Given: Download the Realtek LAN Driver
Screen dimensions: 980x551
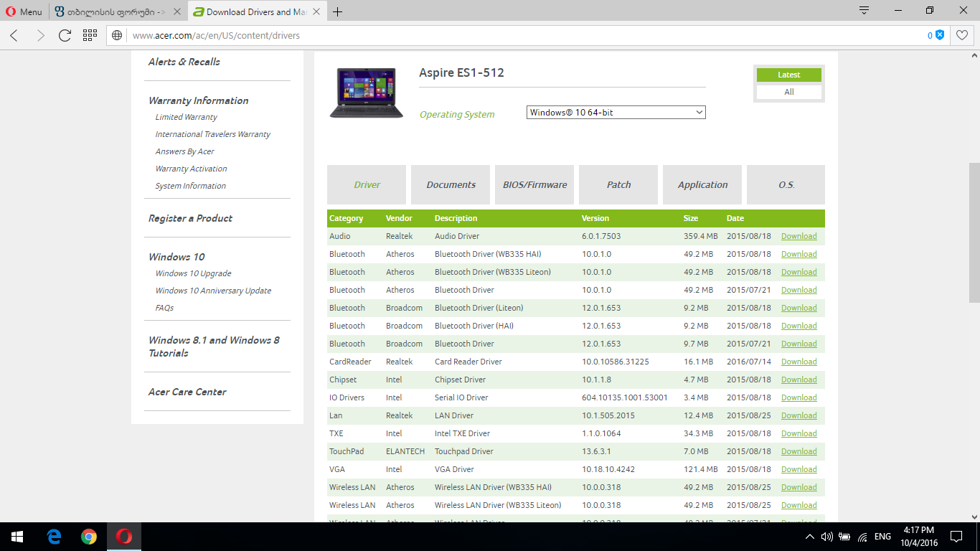Looking at the screenshot, I should (x=799, y=415).
